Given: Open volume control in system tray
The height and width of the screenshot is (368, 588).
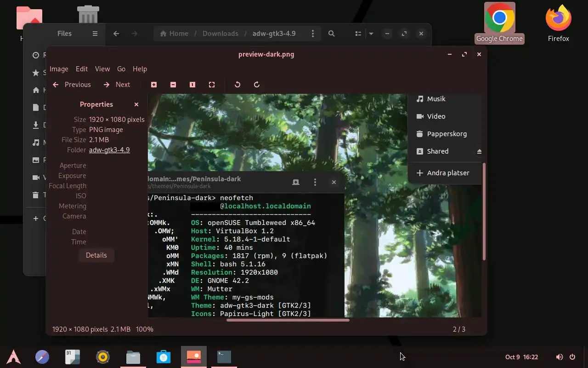Looking at the screenshot, I should [559, 357].
